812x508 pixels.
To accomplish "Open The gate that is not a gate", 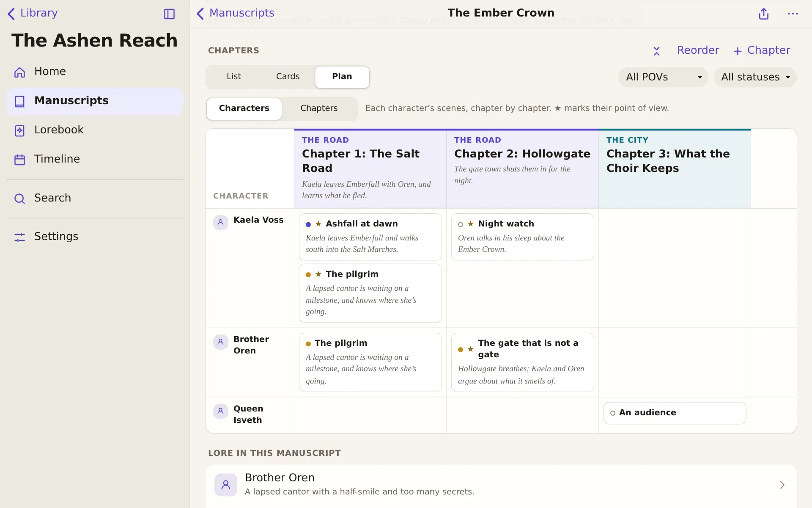I will point(523,362).
